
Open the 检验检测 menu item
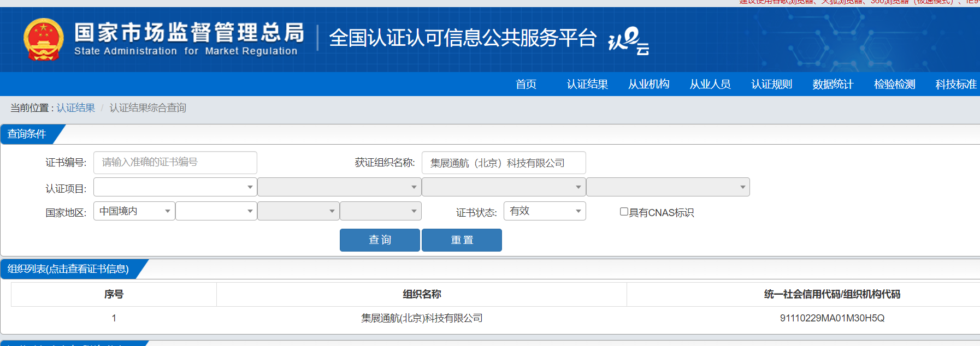(895, 84)
